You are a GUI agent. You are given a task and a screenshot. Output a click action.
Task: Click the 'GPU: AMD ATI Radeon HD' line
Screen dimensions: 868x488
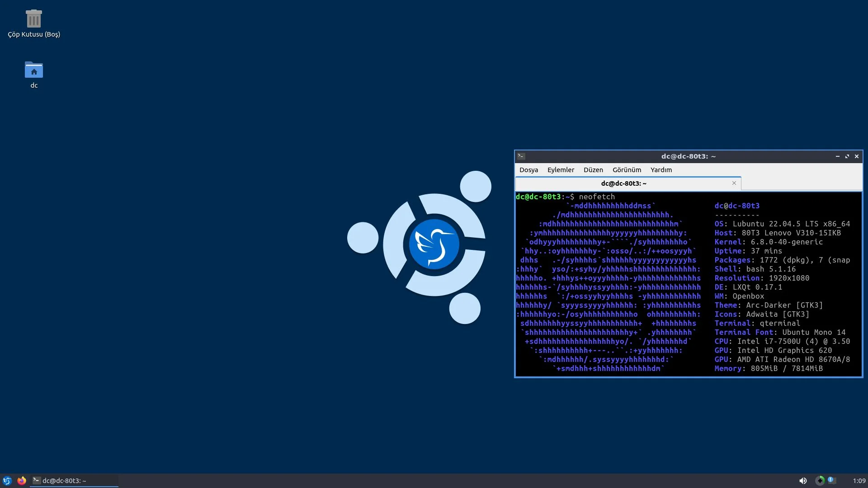pyautogui.click(x=782, y=359)
